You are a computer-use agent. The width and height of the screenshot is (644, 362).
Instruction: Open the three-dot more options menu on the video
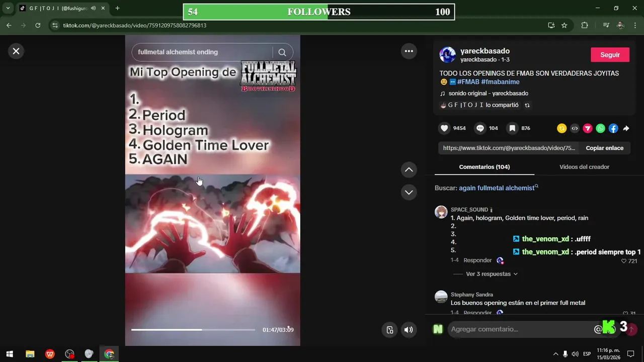[409, 51]
